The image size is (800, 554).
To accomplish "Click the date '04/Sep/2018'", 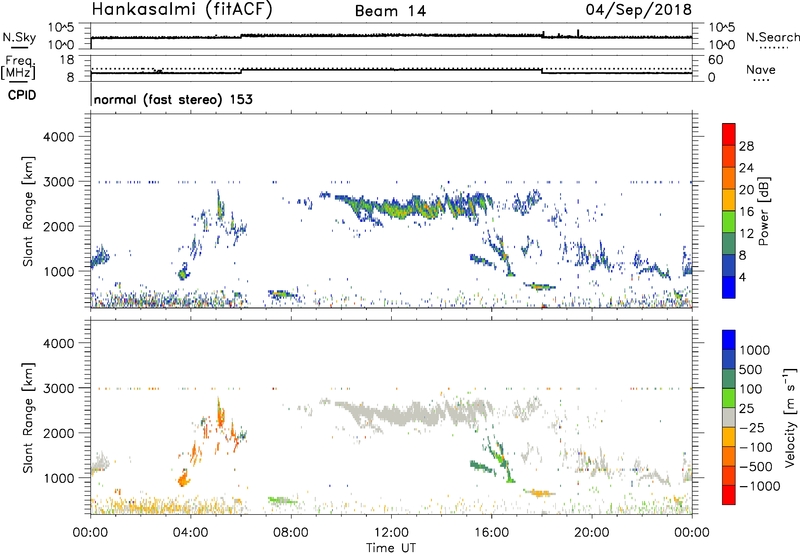I will (x=638, y=9).
